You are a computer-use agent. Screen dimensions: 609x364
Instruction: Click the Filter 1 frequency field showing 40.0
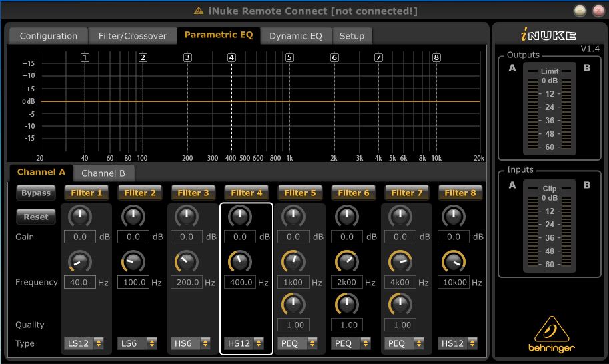80,282
